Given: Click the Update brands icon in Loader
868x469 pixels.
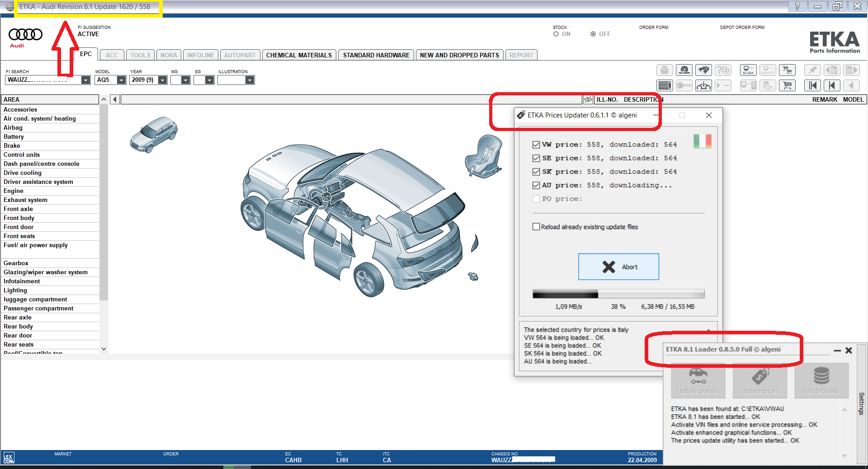Looking at the screenshot, I should coord(698,380).
